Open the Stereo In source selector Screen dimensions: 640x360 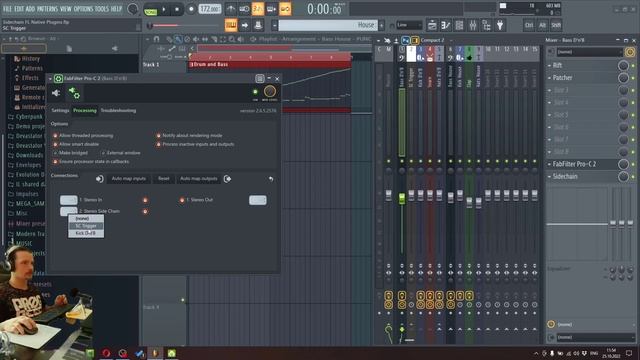(69, 200)
